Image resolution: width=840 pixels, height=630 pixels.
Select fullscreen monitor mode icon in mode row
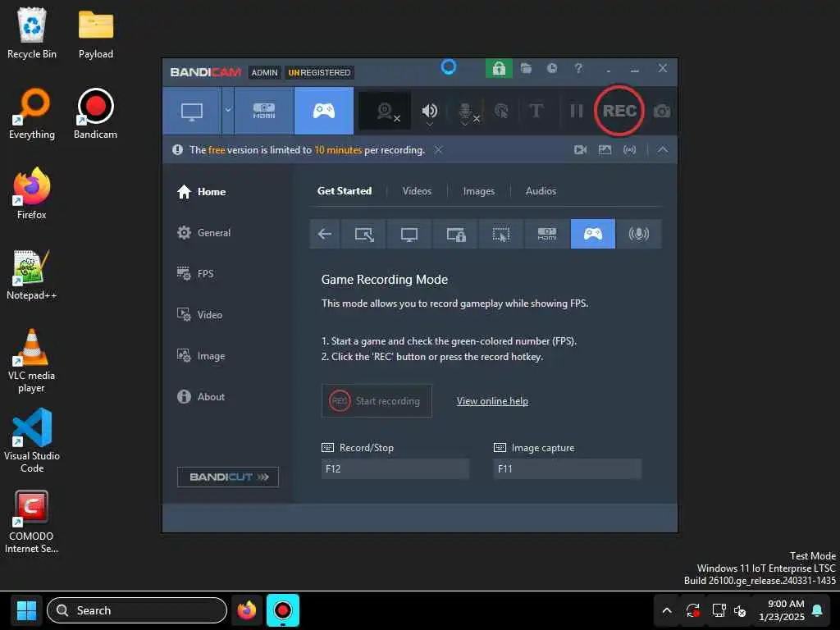click(409, 234)
